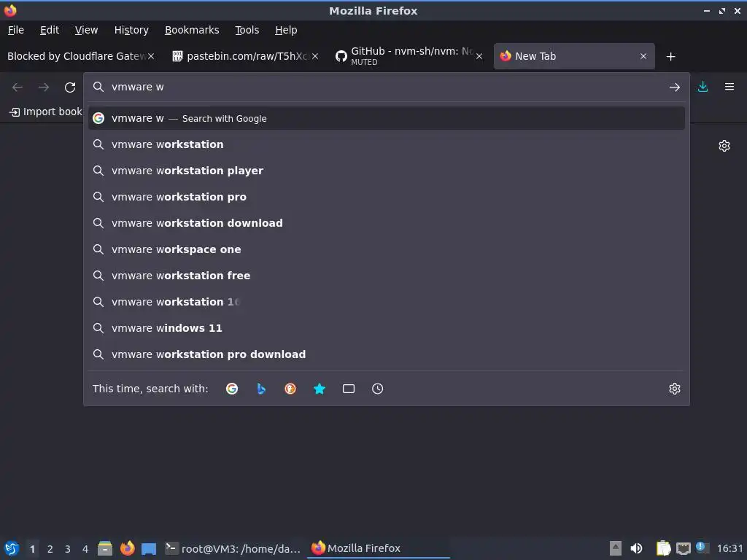
Task: Search this time with Bing icon
Action: pyautogui.click(x=261, y=389)
